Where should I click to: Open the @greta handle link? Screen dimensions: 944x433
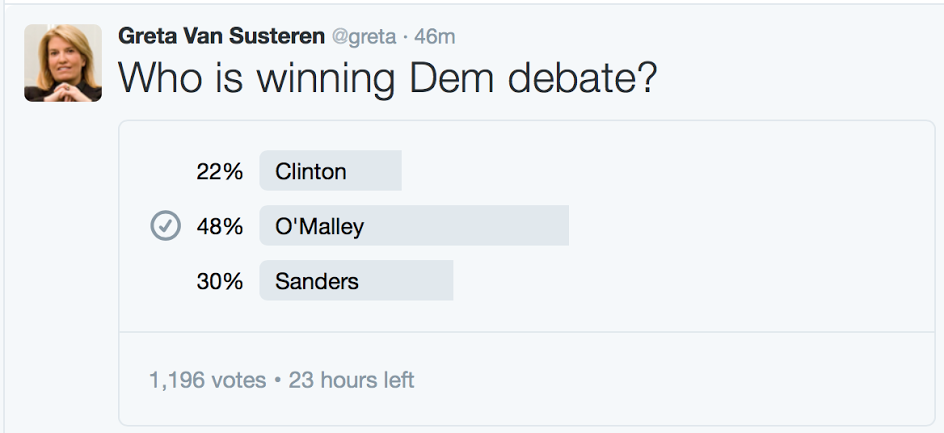[364, 37]
